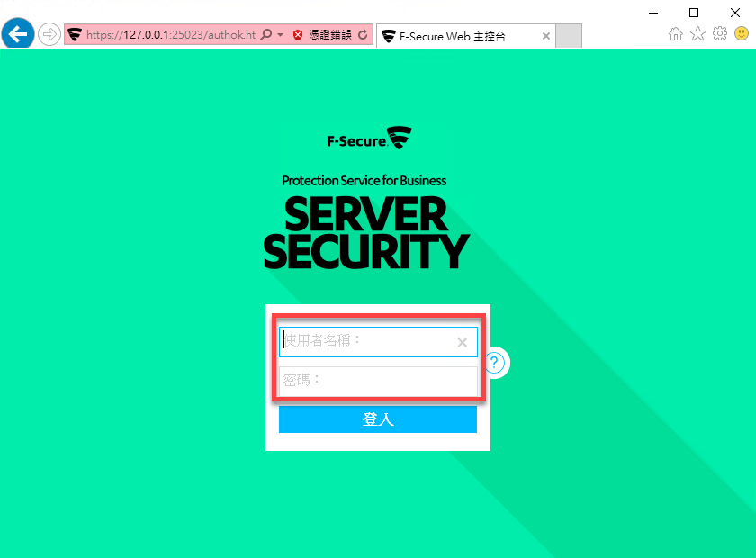Click the 使用者名稱 username field
The height and width of the screenshot is (558, 756).
click(378, 342)
